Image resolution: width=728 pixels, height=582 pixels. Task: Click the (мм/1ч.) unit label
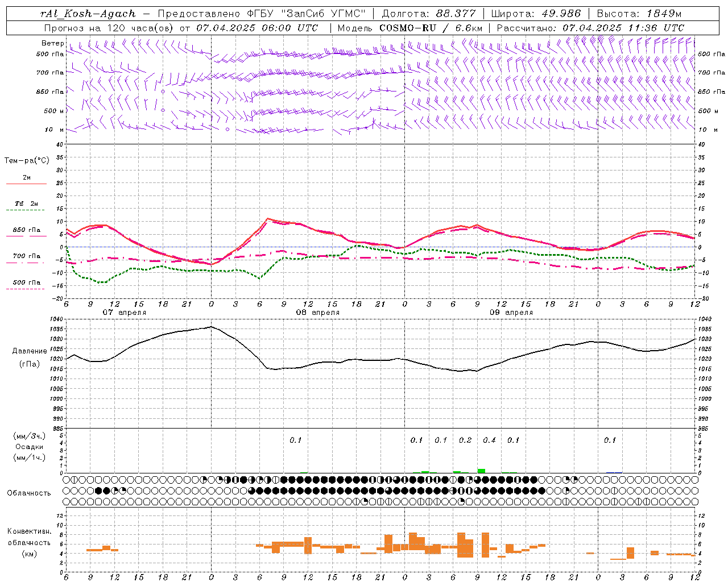tap(30, 458)
